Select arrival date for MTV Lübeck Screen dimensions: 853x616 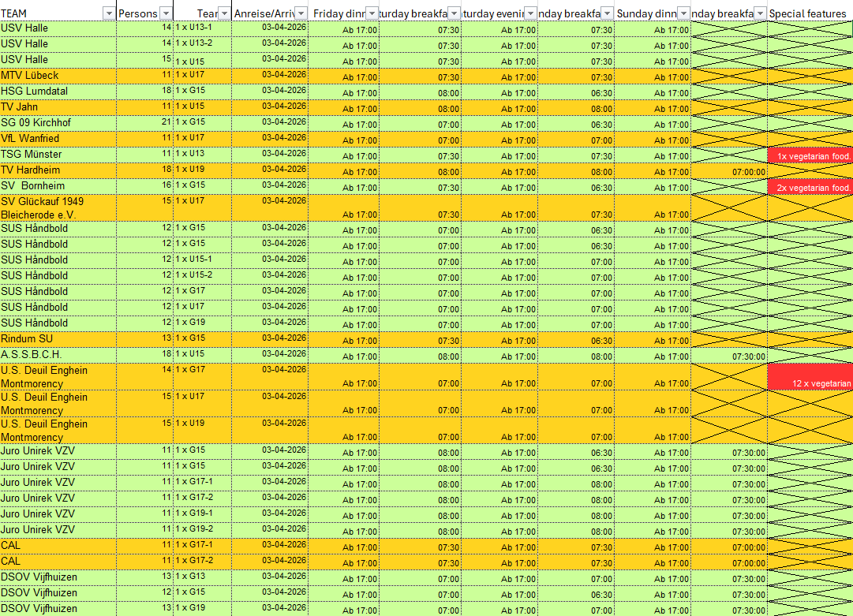[x=268, y=75]
